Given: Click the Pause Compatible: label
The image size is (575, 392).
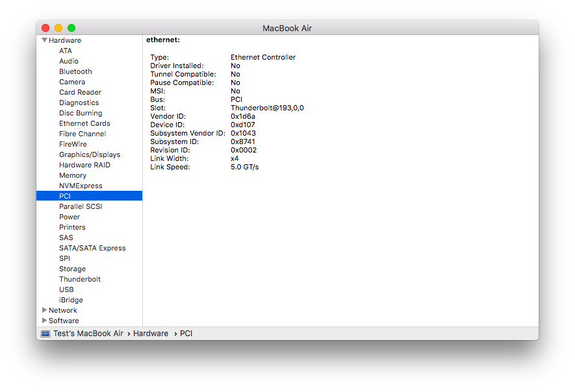Looking at the screenshot, I should [x=182, y=82].
